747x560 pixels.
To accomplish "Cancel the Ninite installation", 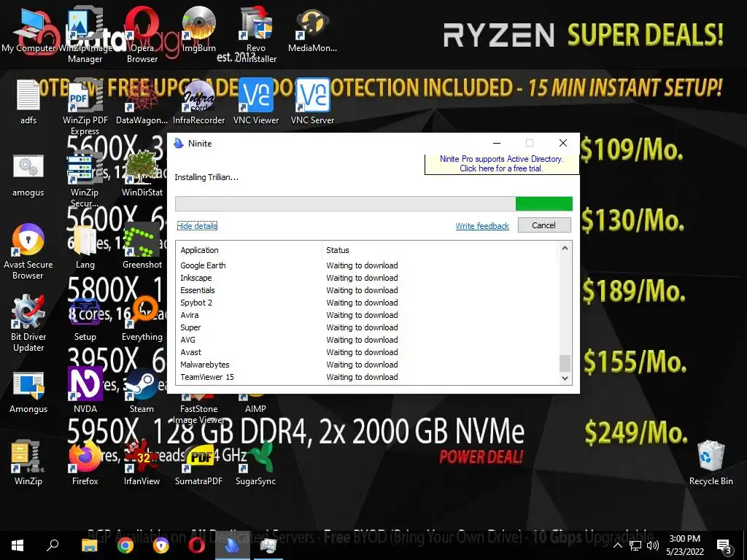I will click(544, 225).
